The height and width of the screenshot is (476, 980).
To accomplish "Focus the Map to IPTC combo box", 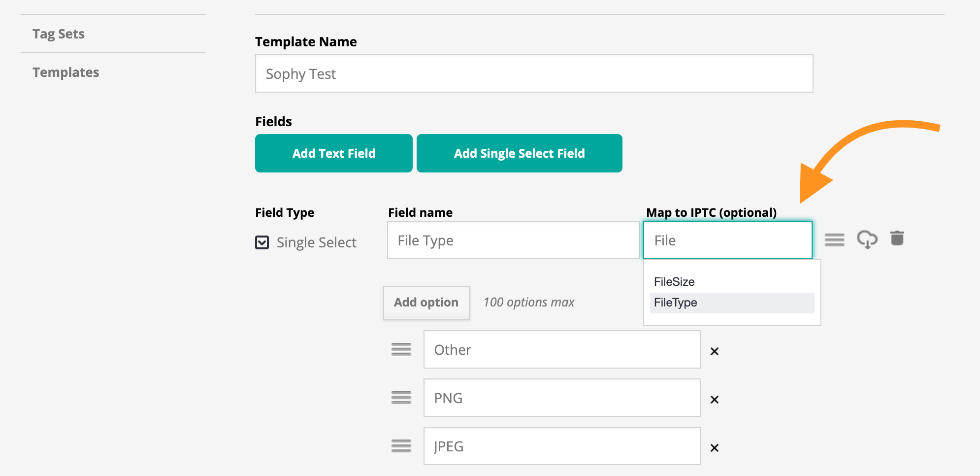I will point(728,240).
